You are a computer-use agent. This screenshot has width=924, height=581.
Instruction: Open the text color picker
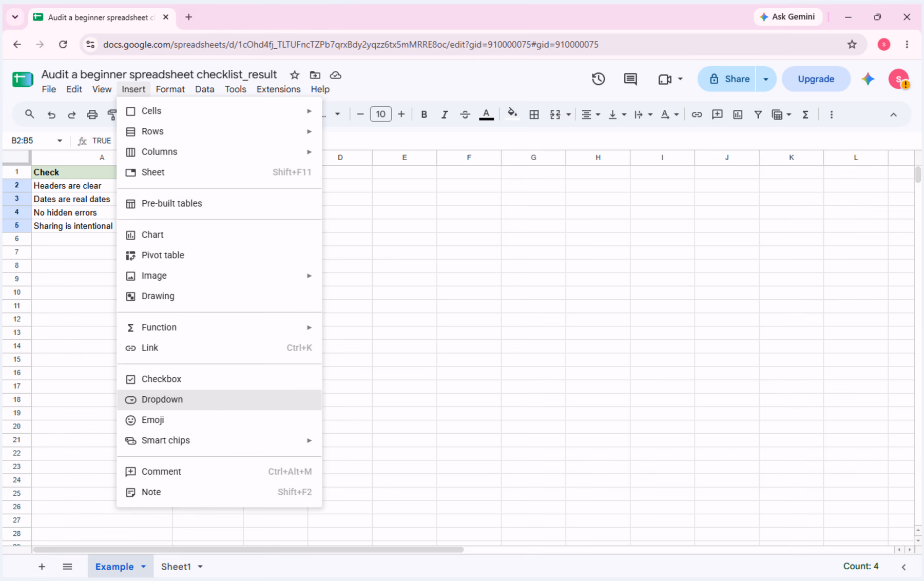coord(486,114)
